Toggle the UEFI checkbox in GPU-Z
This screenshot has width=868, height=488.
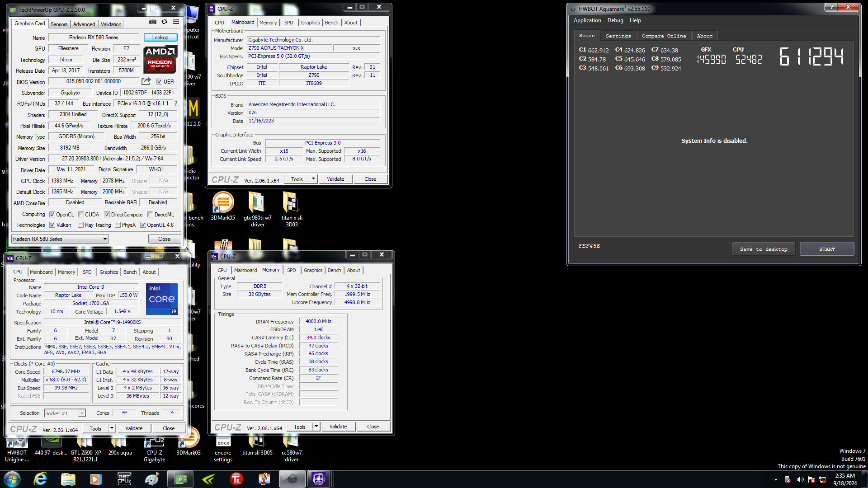point(159,82)
